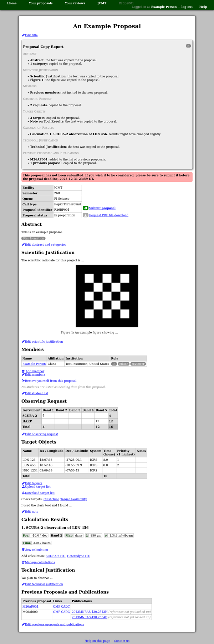Image resolution: width=214 pixels, height=644 pixels.
Task: Click the Manage calculations edit icon
Action: 23,562
